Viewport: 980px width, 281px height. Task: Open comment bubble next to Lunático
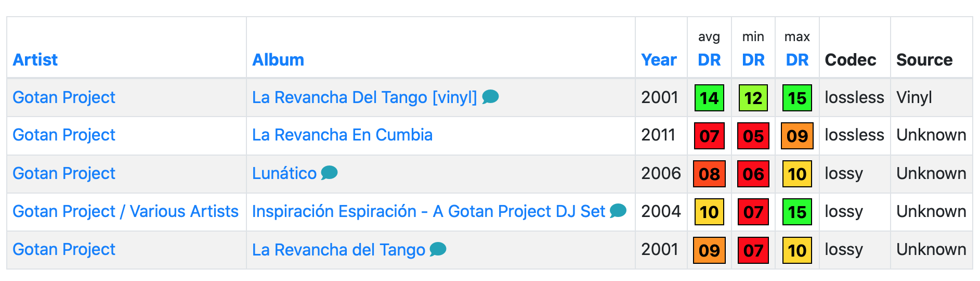point(329,172)
